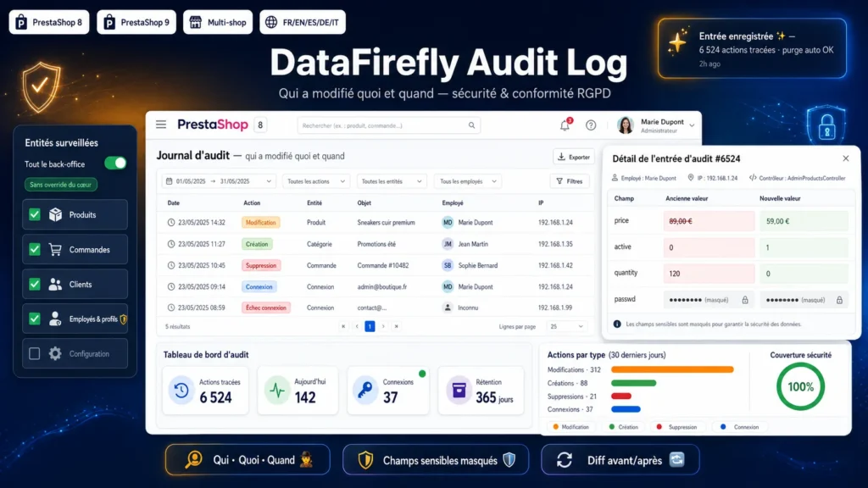
Task: Click lock icon in new passwd value
Action: 840,300
